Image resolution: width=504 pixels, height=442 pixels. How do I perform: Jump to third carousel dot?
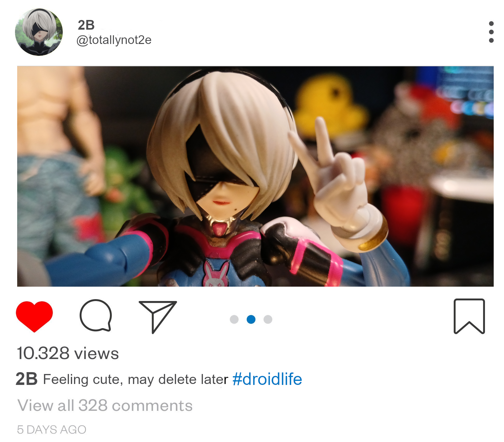(x=268, y=319)
